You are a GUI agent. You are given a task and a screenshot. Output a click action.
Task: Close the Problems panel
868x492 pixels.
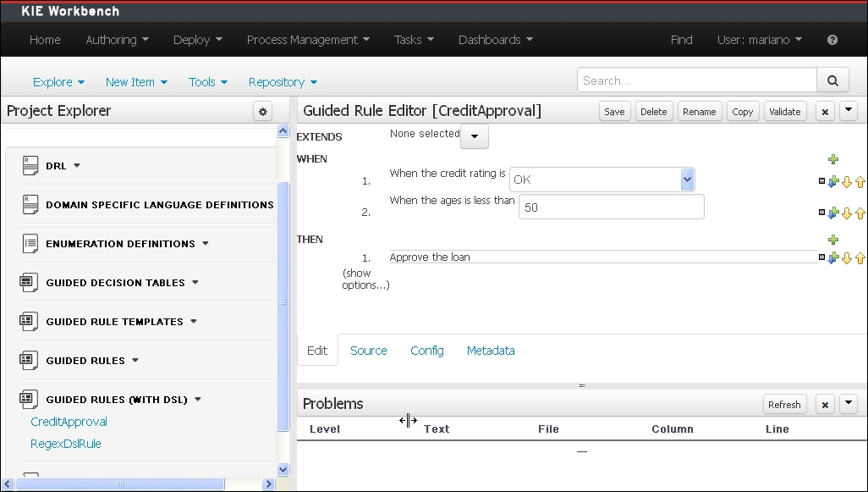click(x=825, y=405)
